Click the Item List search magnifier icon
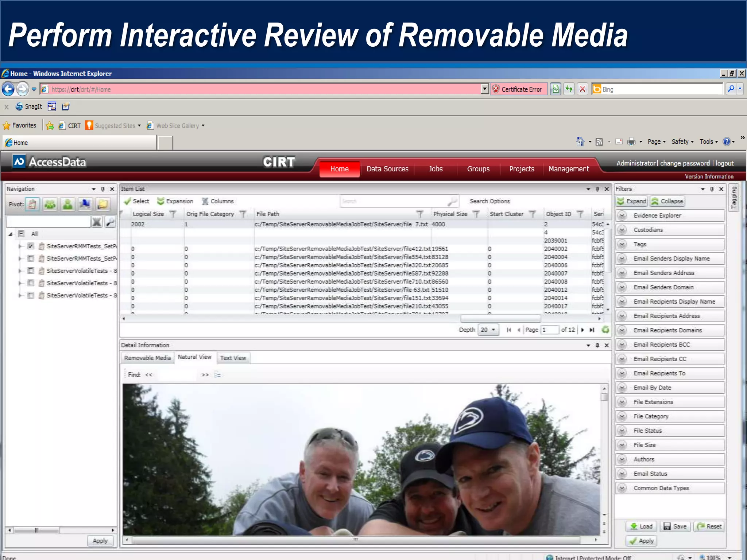The width and height of the screenshot is (747, 560). pos(452,201)
